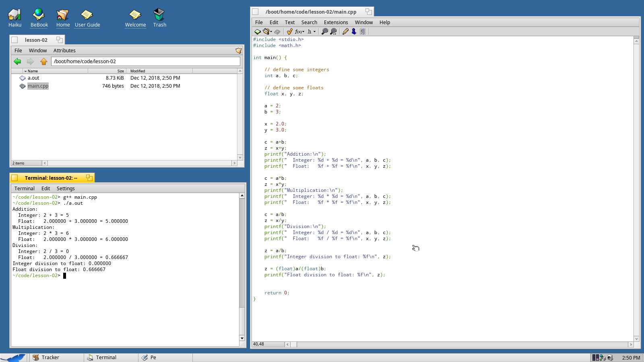Open the User Guide desktop icon
Viewport: 644px width, 362px height.
[x=87, y=18]
